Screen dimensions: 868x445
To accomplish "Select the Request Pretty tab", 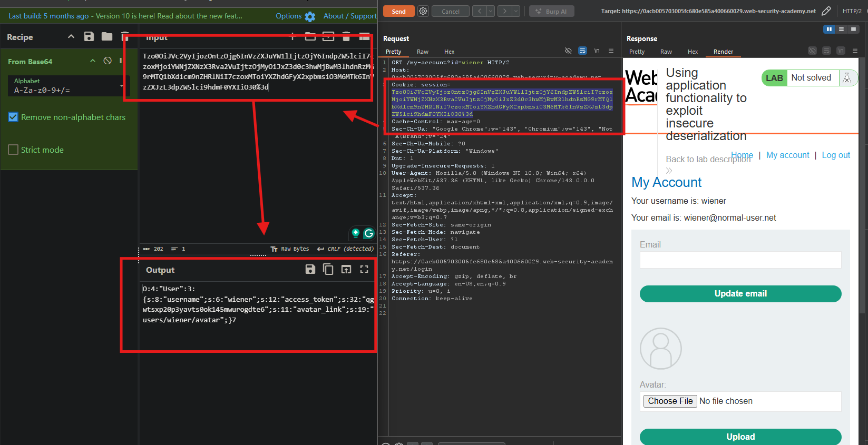I will (394, 52).
